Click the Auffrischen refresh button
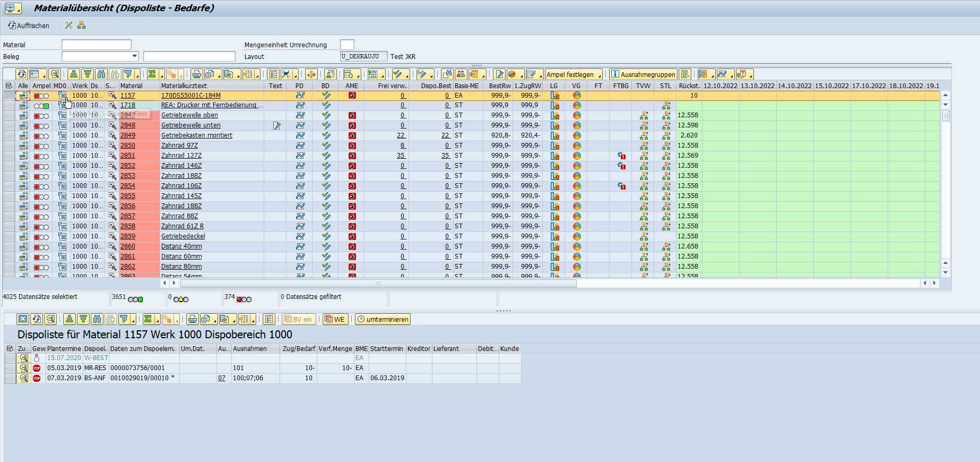980x462 pixels. [28, 25]
